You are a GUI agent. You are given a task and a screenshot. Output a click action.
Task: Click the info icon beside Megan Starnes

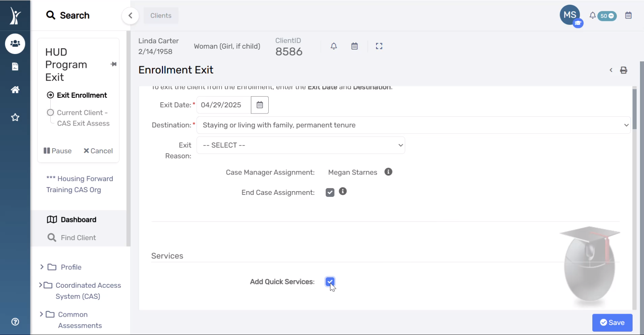click(x=388, y=172)
